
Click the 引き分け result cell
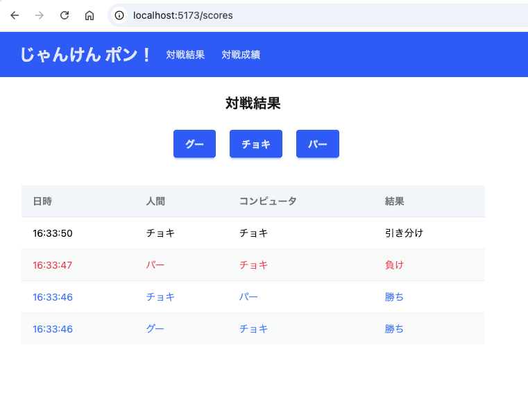404,233
